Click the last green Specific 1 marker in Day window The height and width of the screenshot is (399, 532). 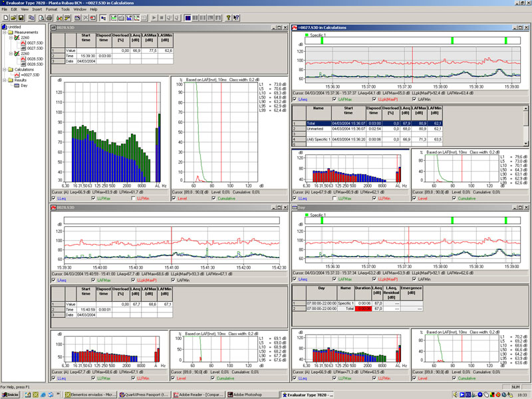tap(506, 221)
